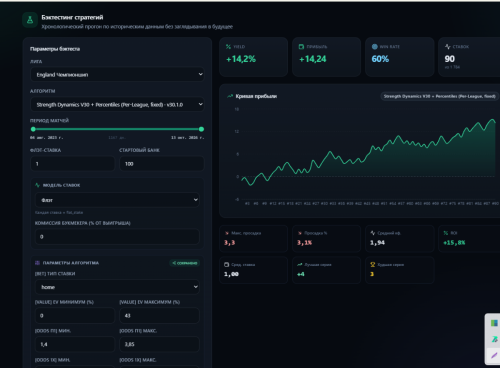
Task: Click the trend icon beside Кривая прибыли
Action: click(x=230, y=96)
